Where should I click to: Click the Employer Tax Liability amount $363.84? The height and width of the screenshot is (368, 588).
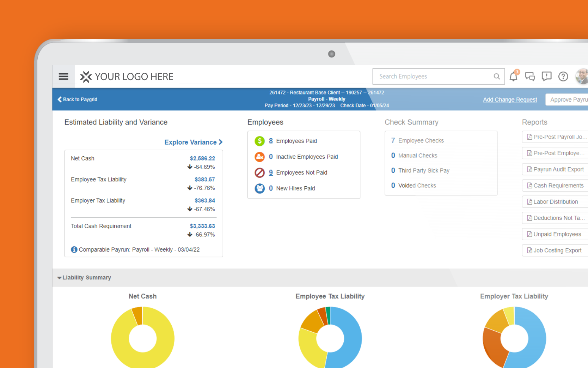205,200
